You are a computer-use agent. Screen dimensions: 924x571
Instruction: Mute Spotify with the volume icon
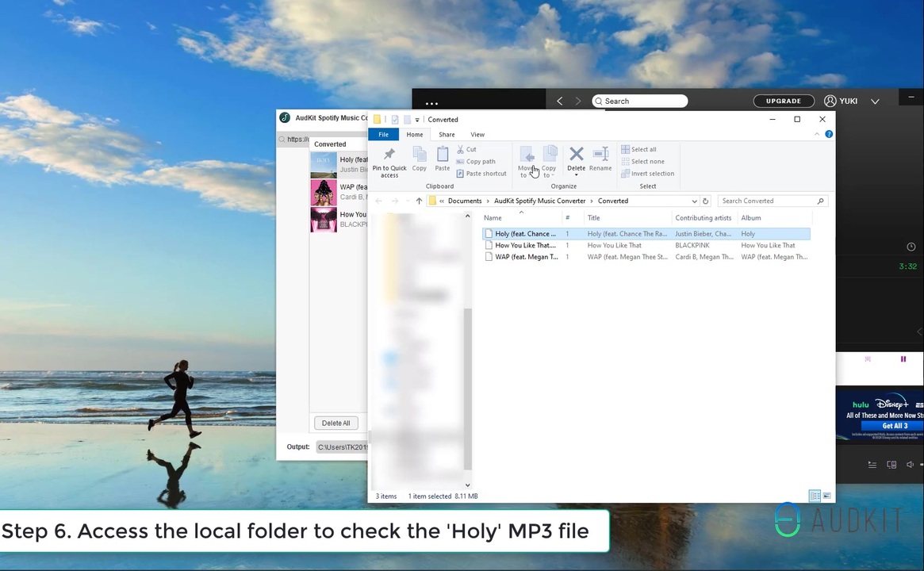[x=910, y=465]
